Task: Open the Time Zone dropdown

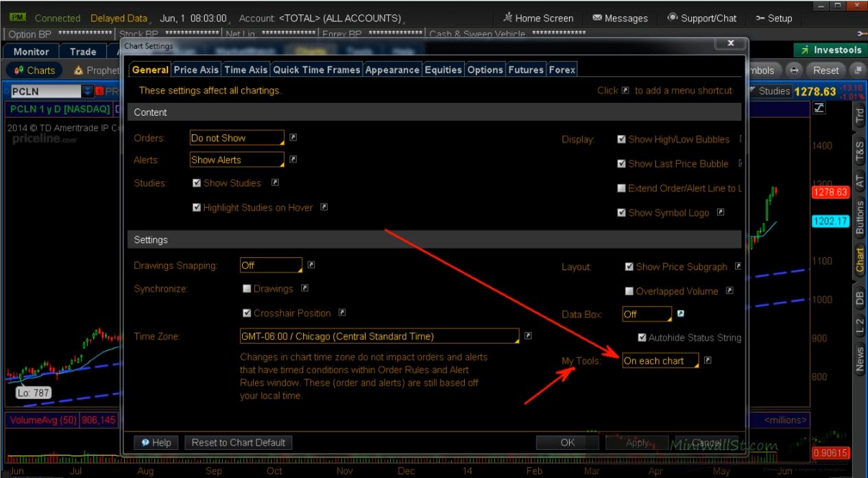Action: 378,336
